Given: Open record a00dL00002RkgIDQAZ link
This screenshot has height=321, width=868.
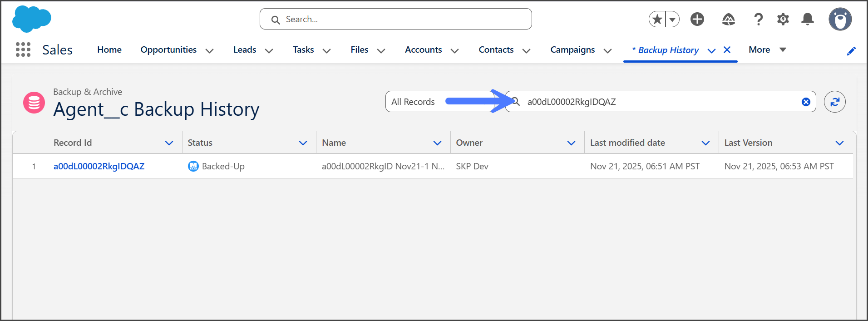Looking at the screenshot, I should pyautogui.click(x=99, y=166).
